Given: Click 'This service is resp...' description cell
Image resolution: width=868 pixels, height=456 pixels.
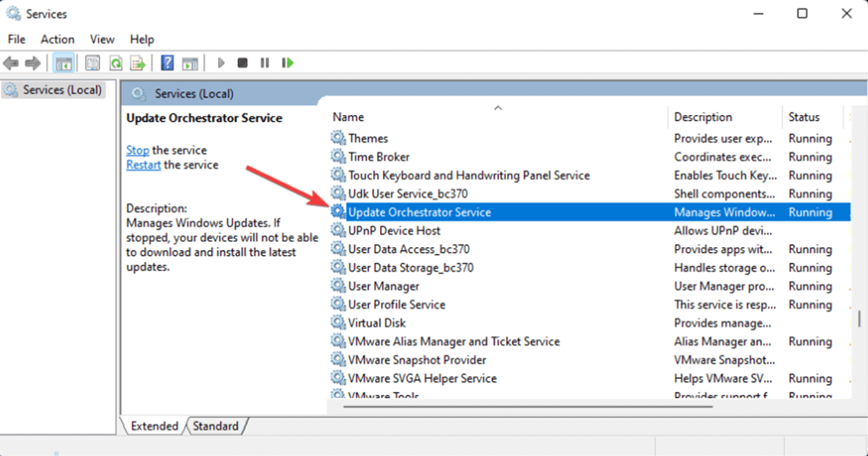Looking at the screenshot, I should click(x=725, y=304).
